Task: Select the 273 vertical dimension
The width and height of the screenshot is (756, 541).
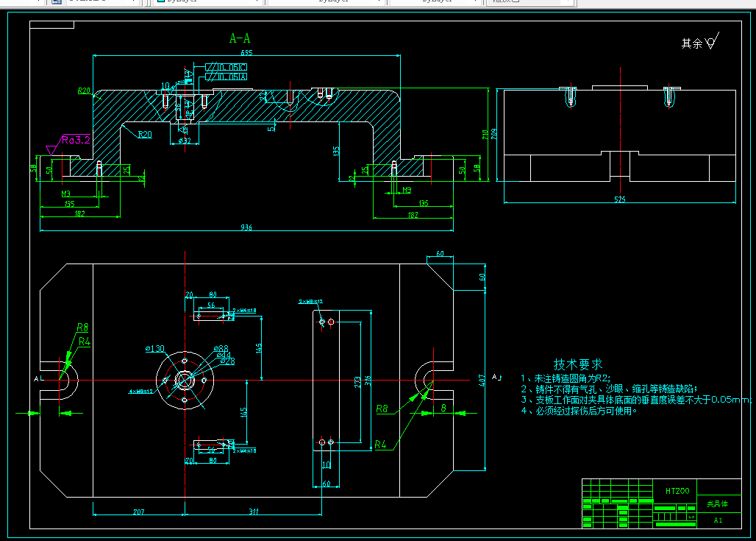Action: (357, 383)
